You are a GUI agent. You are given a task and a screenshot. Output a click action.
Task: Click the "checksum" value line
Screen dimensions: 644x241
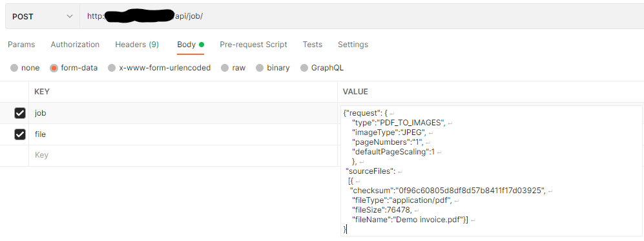tap(448, 191)
